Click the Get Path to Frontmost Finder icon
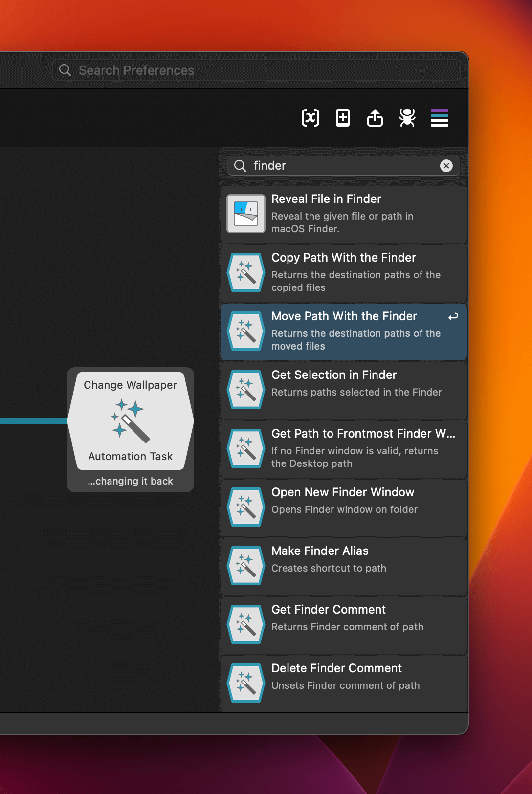The width and height of the screenshot is (532, 794). coord(246,448)
